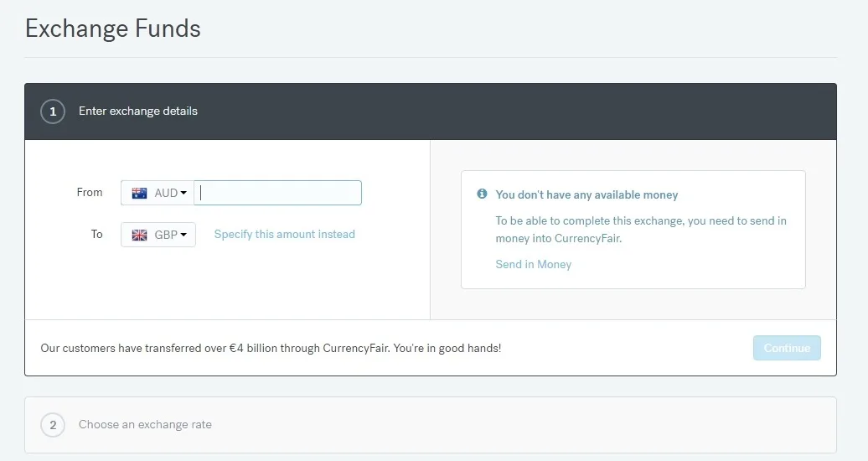The height and width of the screenshot is (461, 868).
Task: Expand the 'Choose an exchange rate' step
Action: [145, 425]
